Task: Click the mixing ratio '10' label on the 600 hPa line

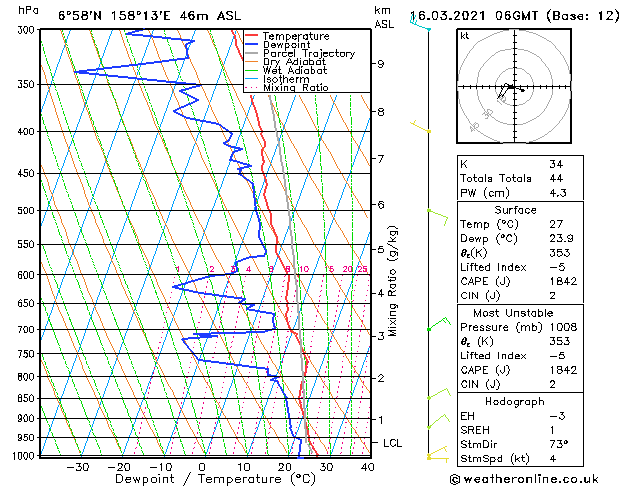Action: click(x=304, y=269)
